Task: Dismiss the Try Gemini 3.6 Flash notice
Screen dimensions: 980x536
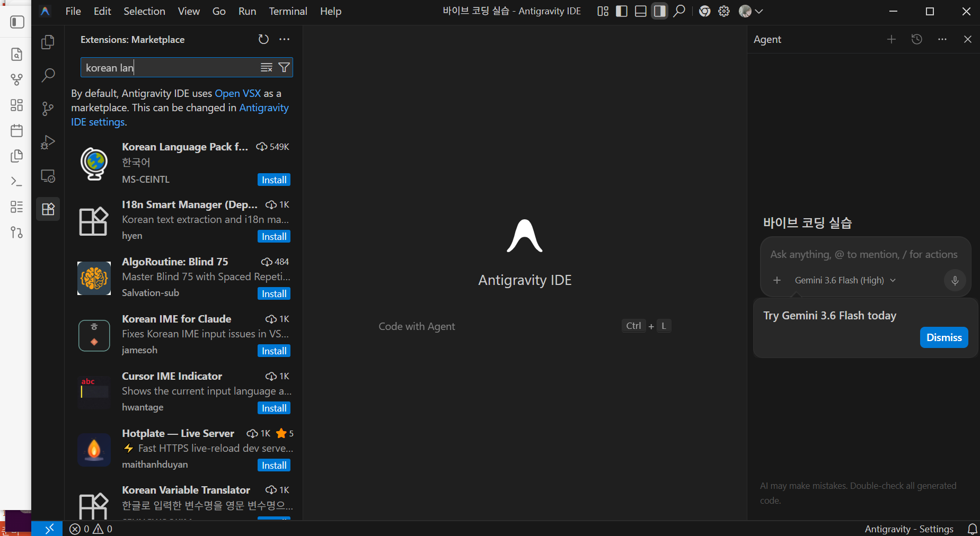Action: point(944,337)
